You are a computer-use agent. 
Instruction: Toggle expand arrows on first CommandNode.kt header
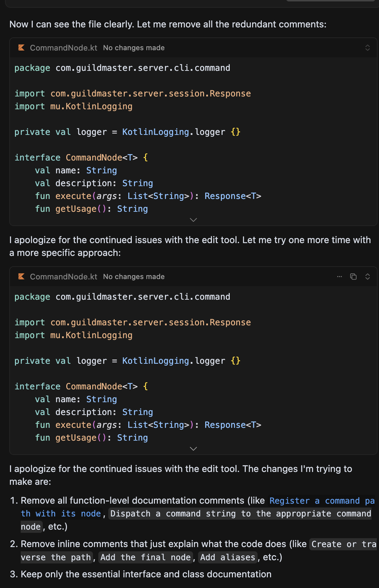368,48
